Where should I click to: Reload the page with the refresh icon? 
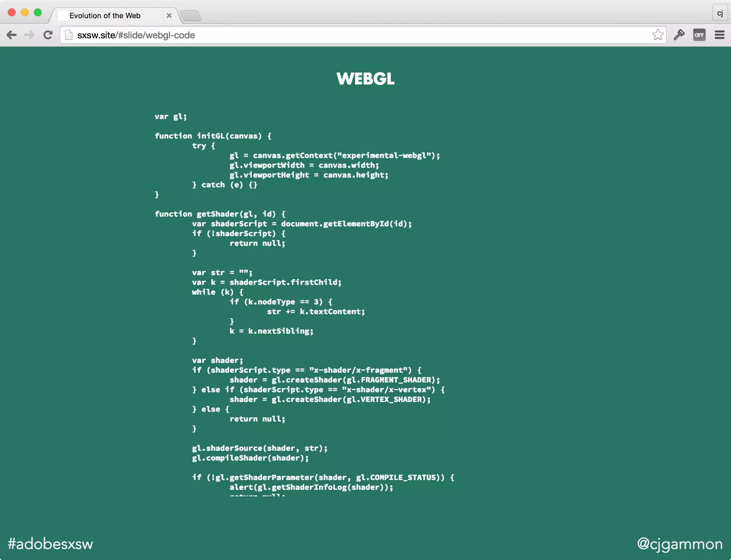(x=48, y=35)
